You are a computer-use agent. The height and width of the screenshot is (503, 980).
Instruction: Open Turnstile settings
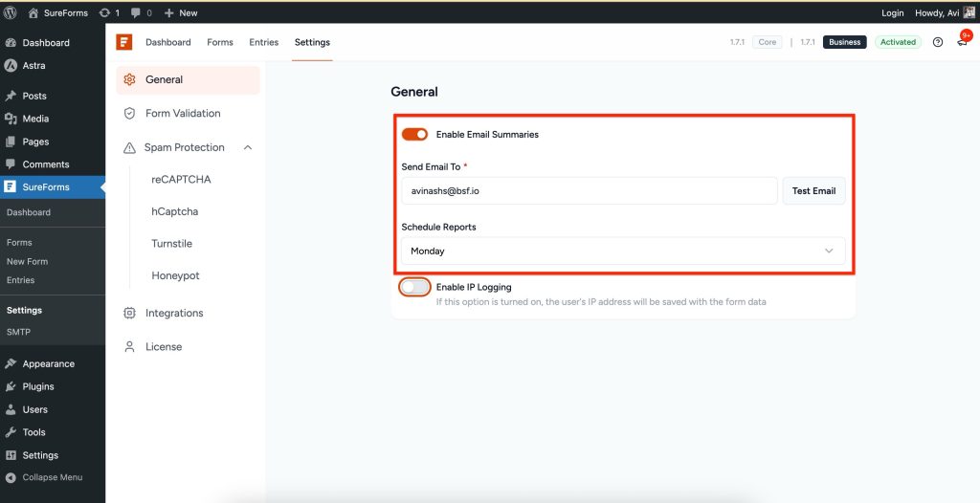(172, 244)
